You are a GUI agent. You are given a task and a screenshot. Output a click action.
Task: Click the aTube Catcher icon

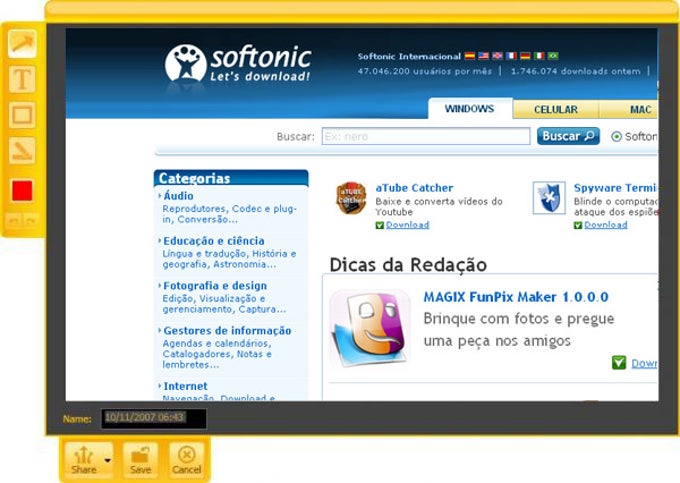click(x=351, y=198)
